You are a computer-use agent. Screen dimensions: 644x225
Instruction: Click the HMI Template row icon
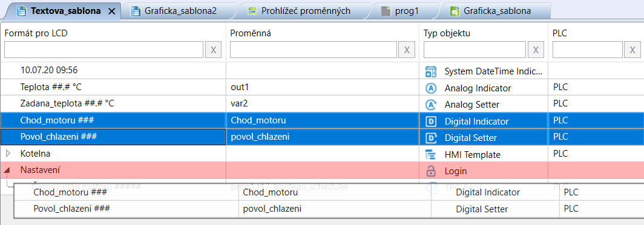pos(430,155)
